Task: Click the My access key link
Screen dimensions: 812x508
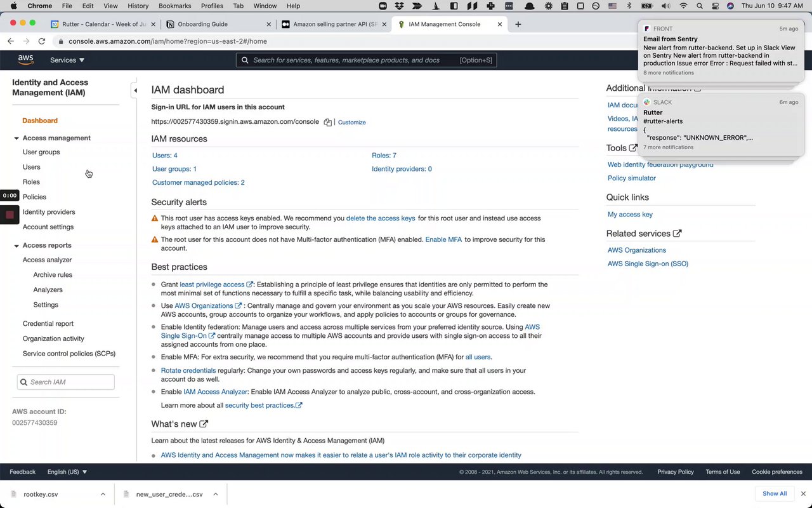Action: point(630,215)
